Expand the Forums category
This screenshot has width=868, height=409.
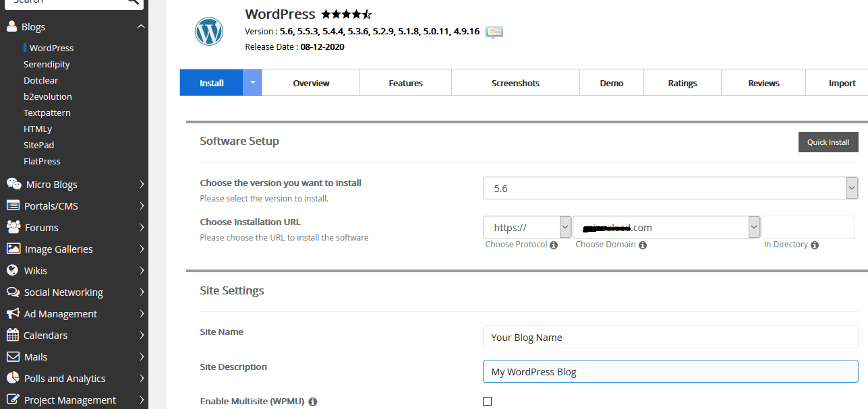pos(142,227)
